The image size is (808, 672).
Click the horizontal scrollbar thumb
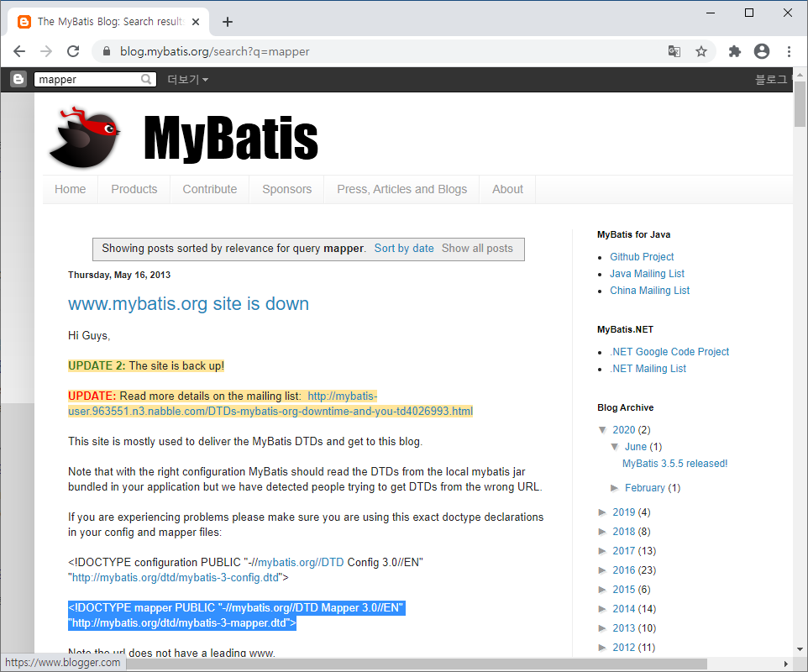click(417, 664)
